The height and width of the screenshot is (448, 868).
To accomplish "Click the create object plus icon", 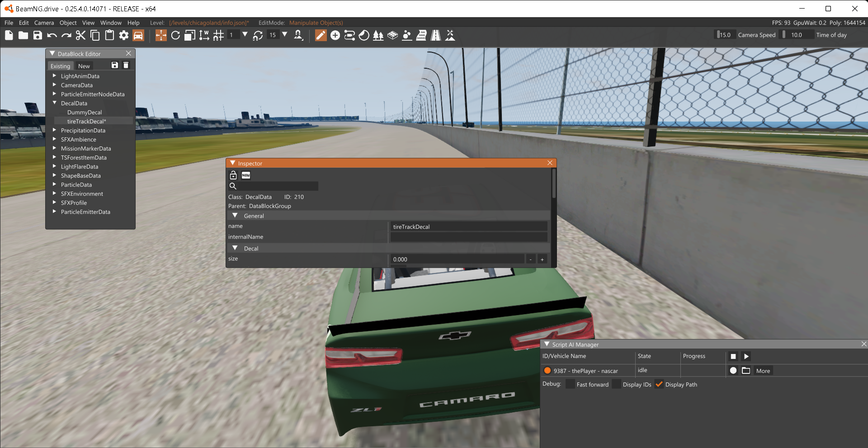I will (335, 35).
